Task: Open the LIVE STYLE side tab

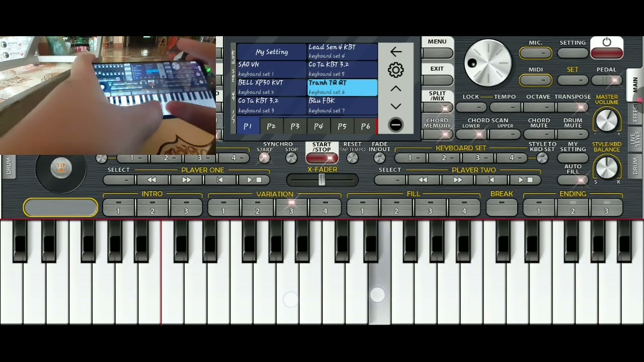Action: (x=635, y=139)
